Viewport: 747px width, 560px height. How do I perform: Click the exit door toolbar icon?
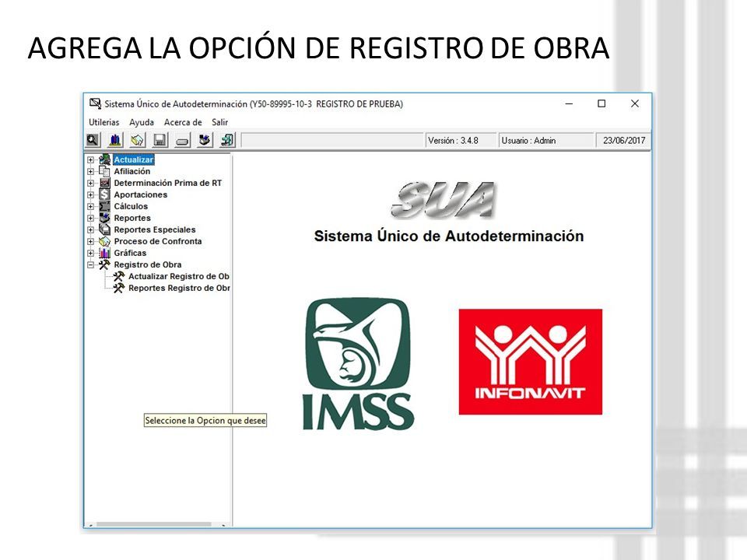pos(227,140)
